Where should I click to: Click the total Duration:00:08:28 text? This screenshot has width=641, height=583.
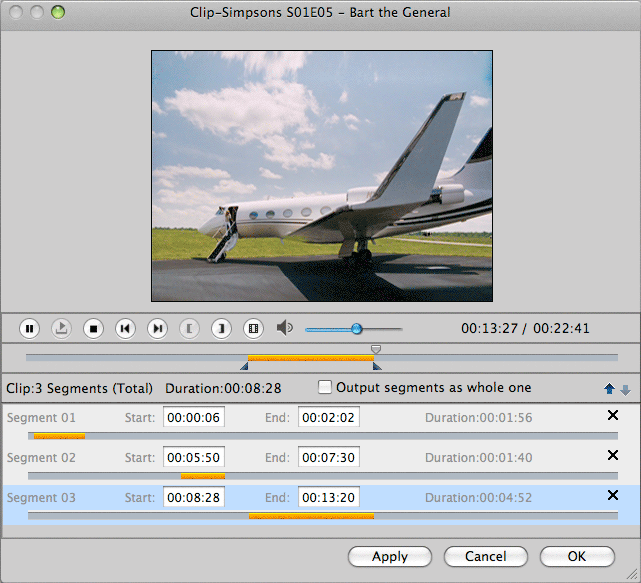click(223, 388)
